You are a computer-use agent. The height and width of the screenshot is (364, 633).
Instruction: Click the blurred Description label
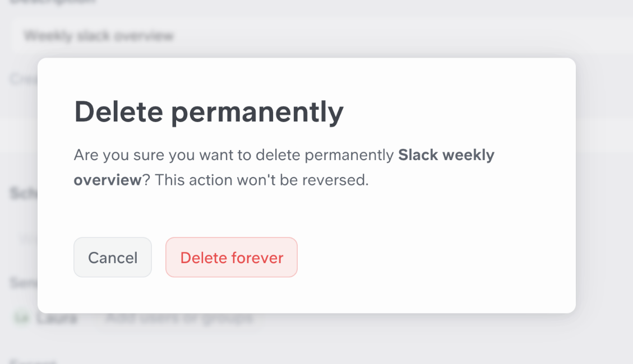[x=50, y=1]
